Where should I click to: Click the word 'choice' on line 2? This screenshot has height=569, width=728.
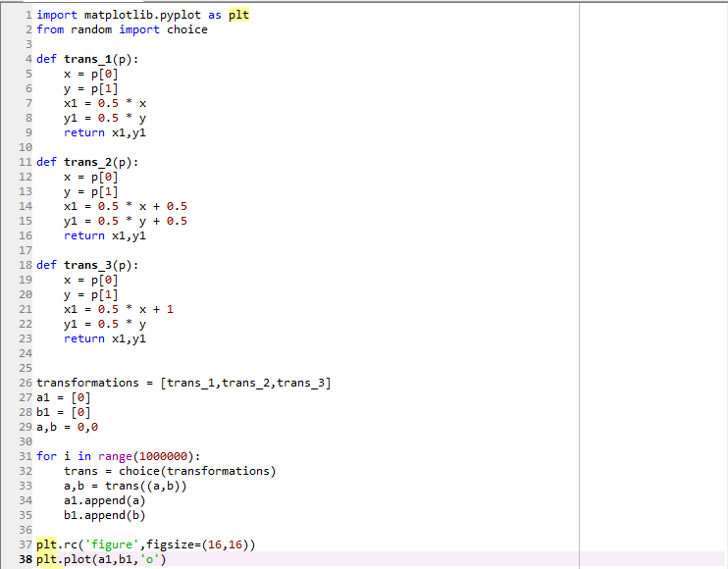coord(187,29)
